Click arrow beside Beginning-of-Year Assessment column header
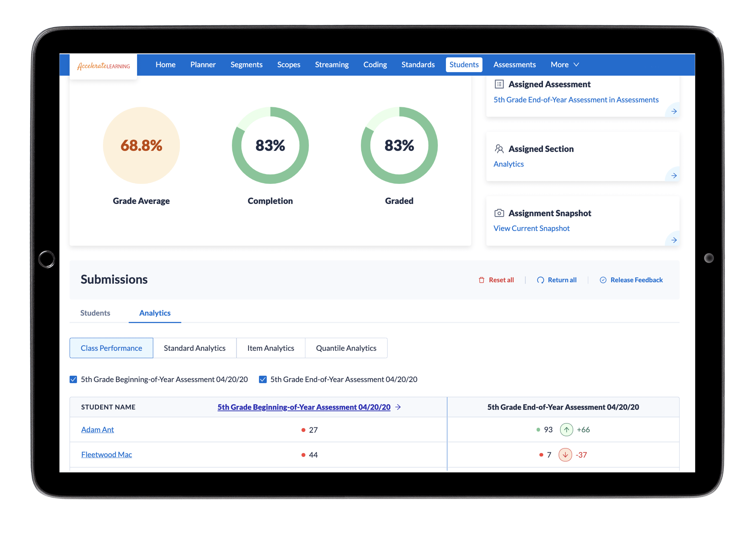The image size is (756, 533). [x=398, y=407]
